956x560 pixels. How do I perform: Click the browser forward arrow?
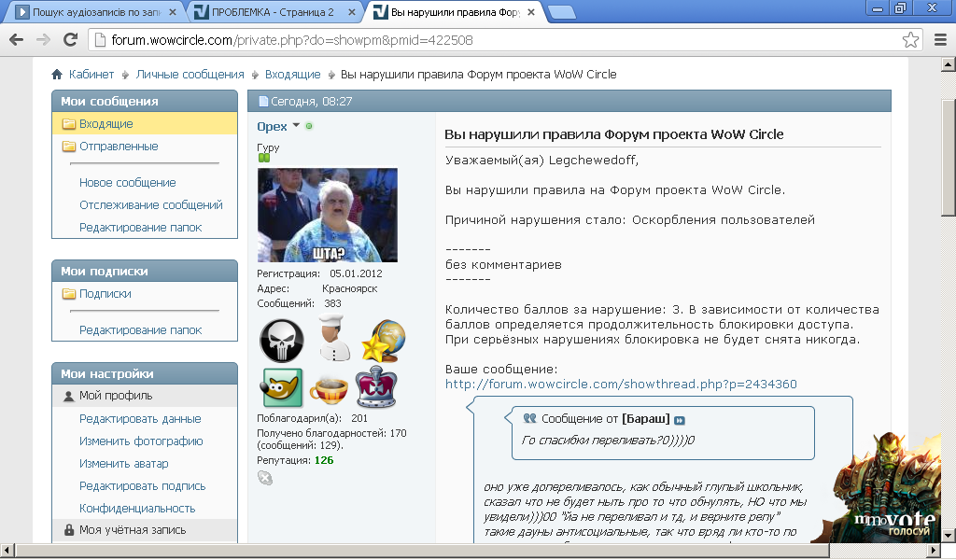click(43, 40)
